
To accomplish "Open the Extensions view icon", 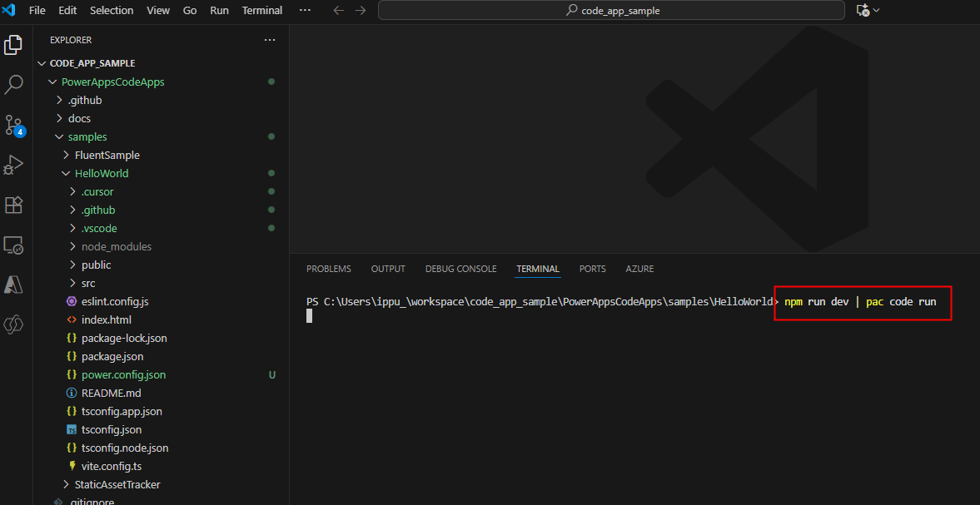I will tap(13, 205).
